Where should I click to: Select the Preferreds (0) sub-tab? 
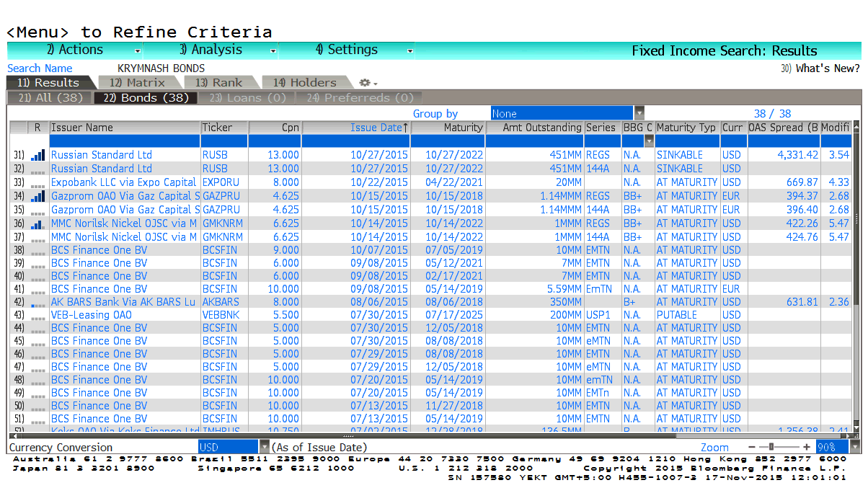[360, 98]
